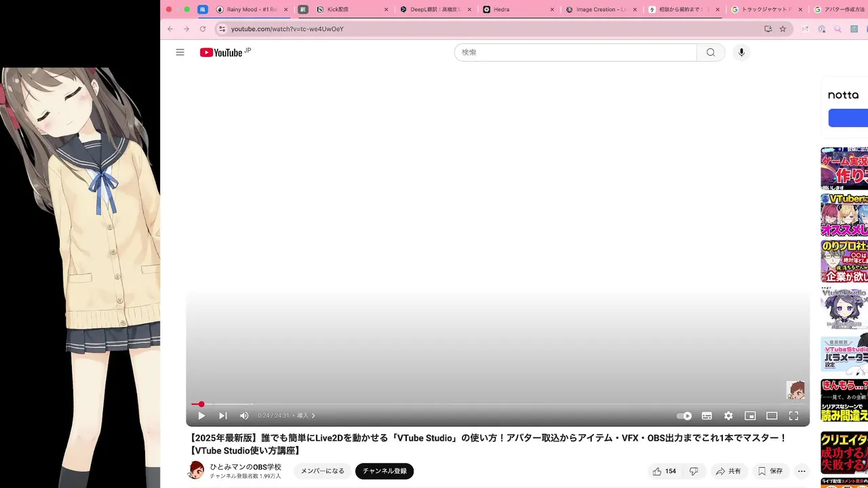The width and height of the screenshot is (868, 488).
Task: Open the YouTube hamburger guide menu
Action: [x=180, y=52]
